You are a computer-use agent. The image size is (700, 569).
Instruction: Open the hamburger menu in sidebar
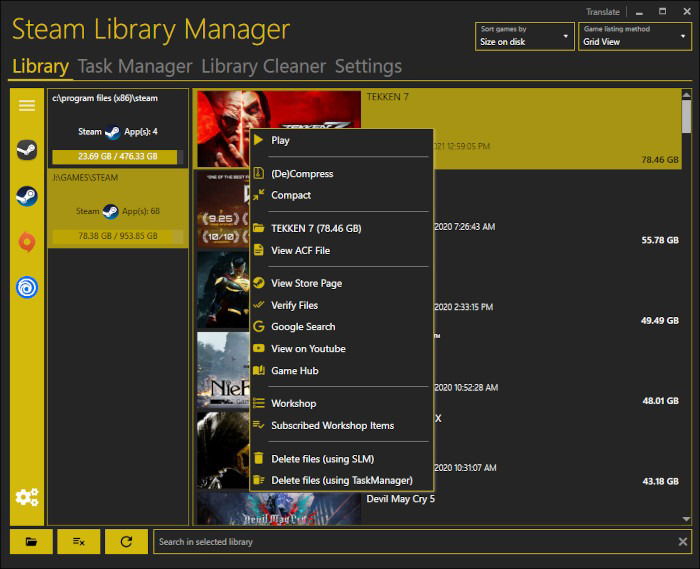27,105
